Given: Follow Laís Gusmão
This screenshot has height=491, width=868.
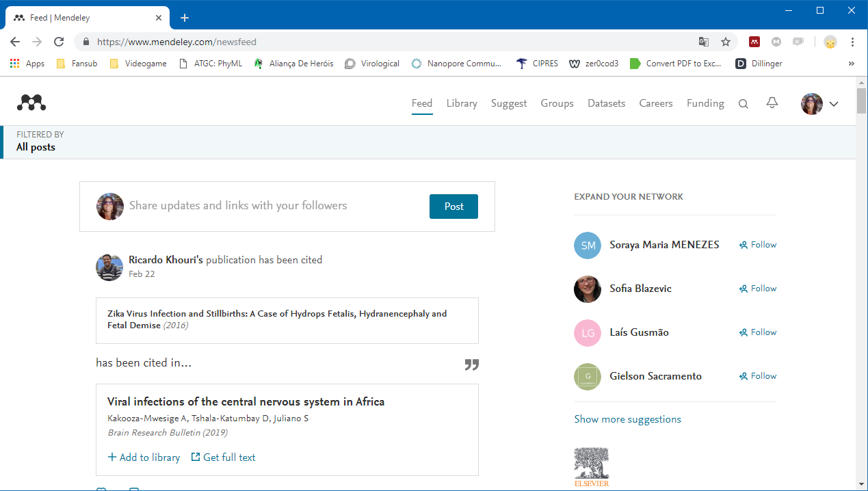Looking at the screenshot, I should click(758, 332).
